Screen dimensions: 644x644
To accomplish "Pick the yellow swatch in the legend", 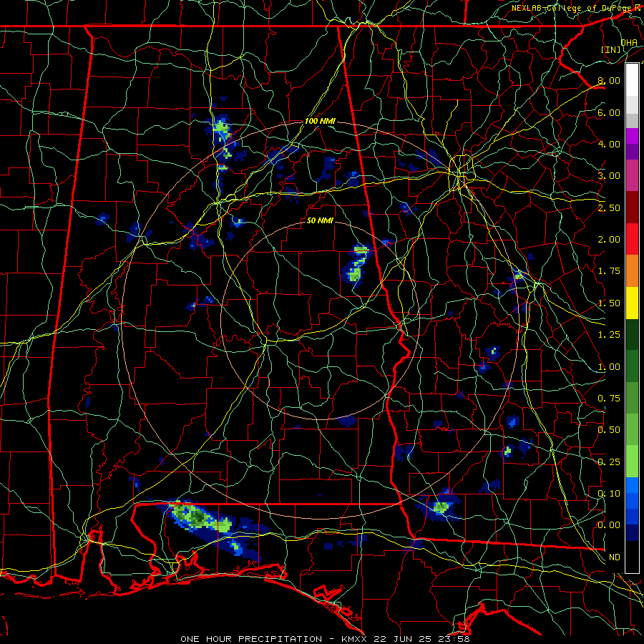I will (632, 303).
